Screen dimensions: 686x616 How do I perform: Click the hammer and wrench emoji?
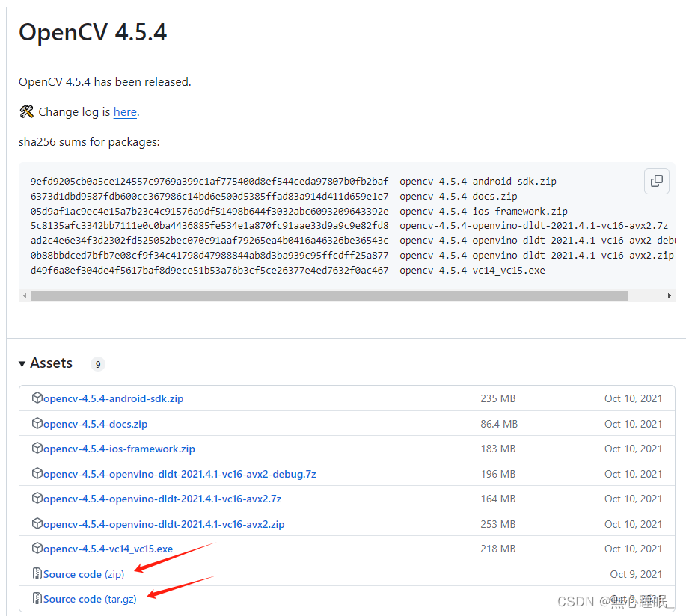coord(27,112)
